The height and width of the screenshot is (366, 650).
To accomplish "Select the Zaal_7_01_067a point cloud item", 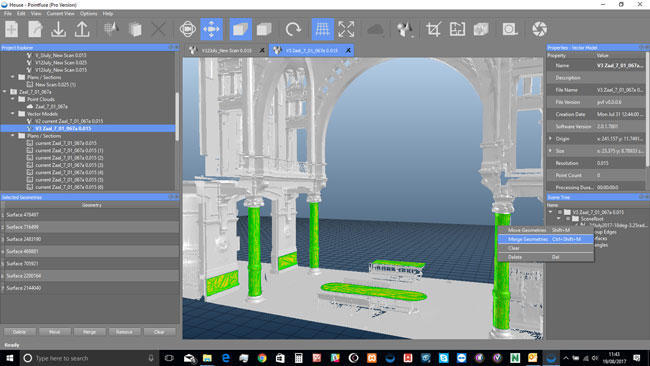I will coord(51,107).
